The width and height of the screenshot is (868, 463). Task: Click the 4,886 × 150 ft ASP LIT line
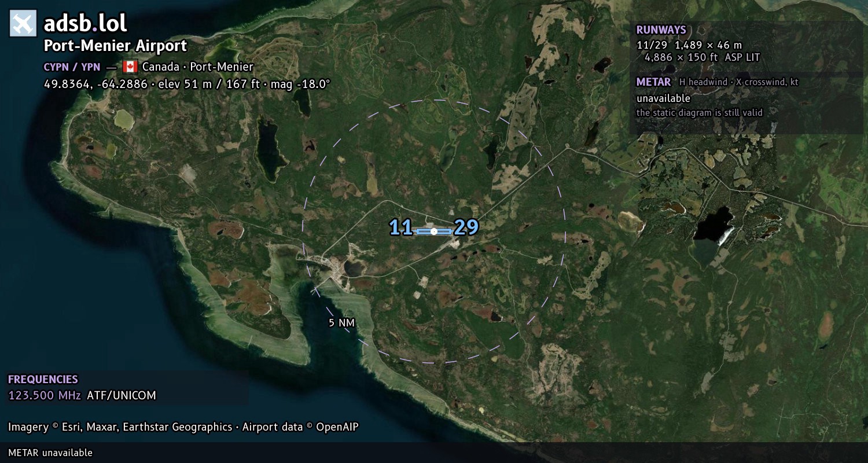(x=702, y=57)
